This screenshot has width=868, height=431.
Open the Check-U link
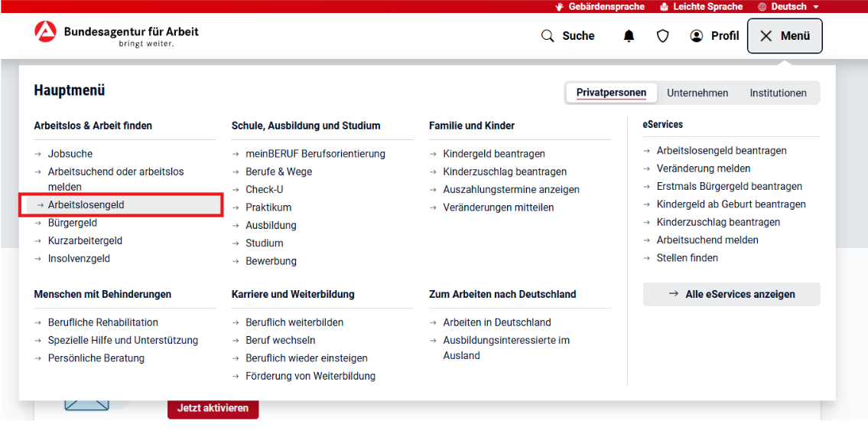pos(265,189)
